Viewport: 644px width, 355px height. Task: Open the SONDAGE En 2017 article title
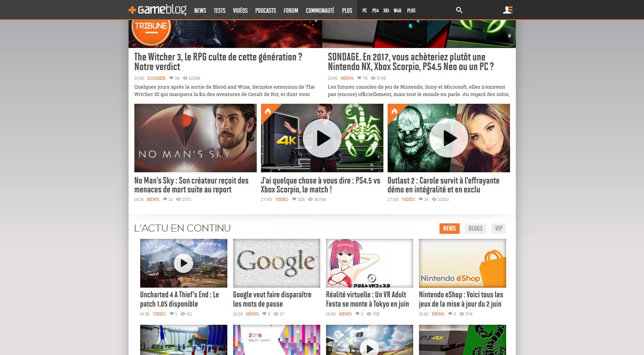pyautogui.click(x=411, y=62)
